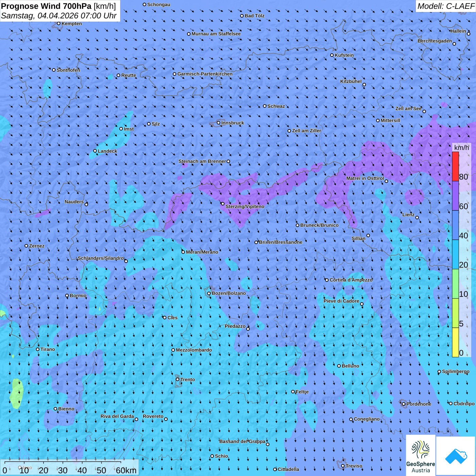Click the 'km/h' legend unit label

coord(462,147)
